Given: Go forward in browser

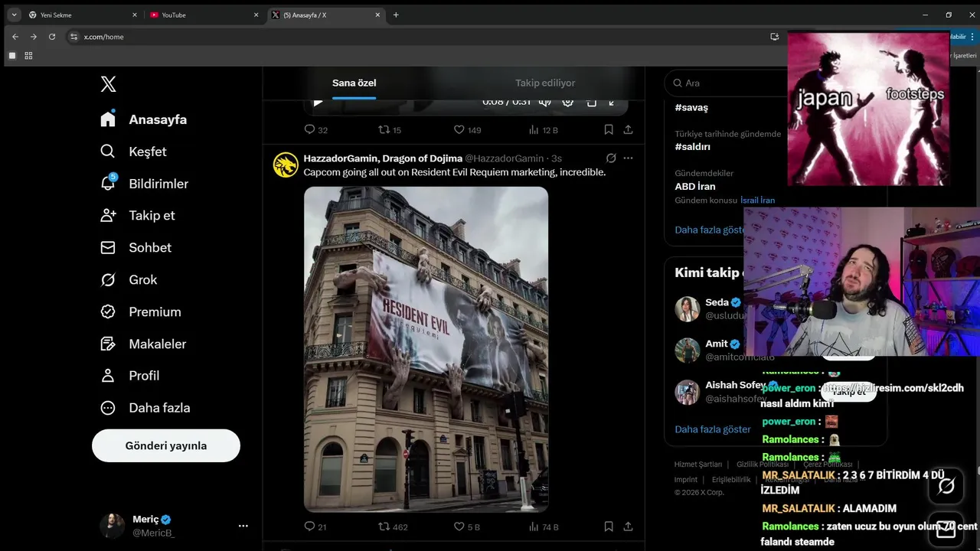Looking at the screenshot, I should click(x=34, y=37).
